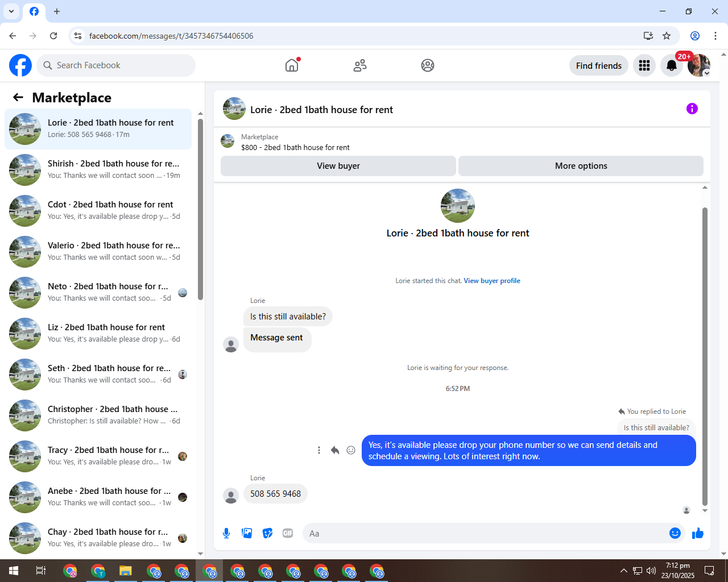Open Task View on the taskbar
This screenshot has width=728, height=582.
click(x=41, y=571)
